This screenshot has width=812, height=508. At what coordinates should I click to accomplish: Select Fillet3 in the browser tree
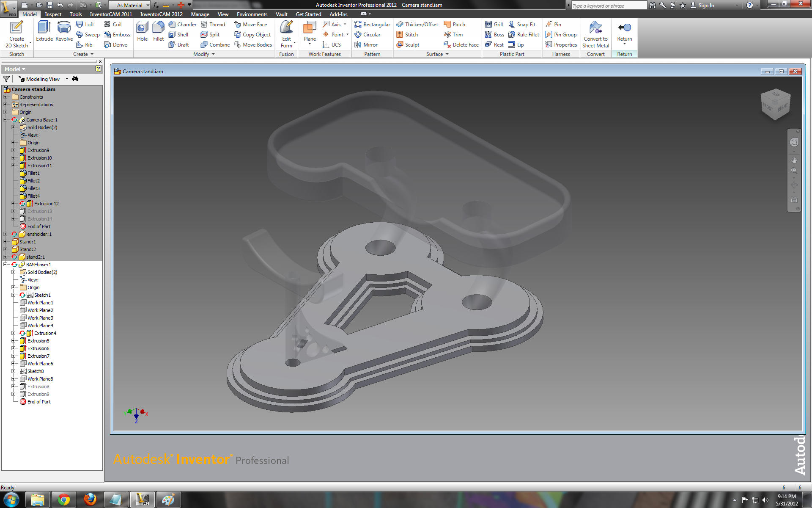coord(33,188)
